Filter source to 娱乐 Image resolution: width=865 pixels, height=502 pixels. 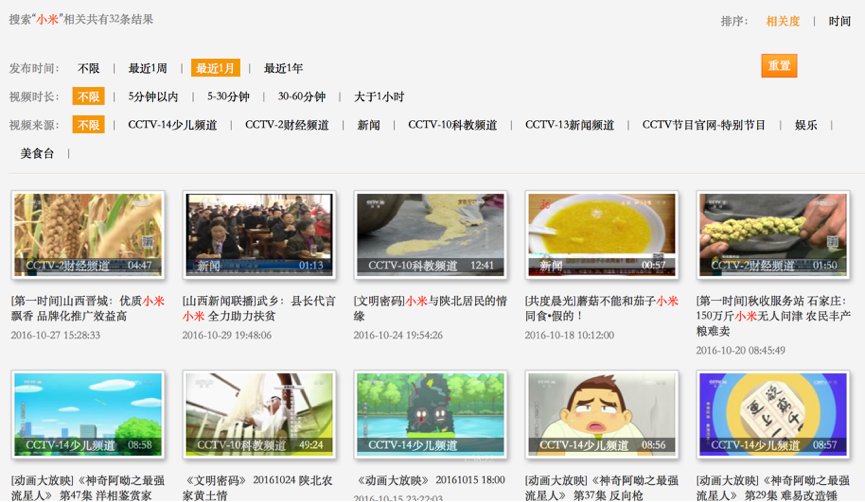tap(806, 125)
